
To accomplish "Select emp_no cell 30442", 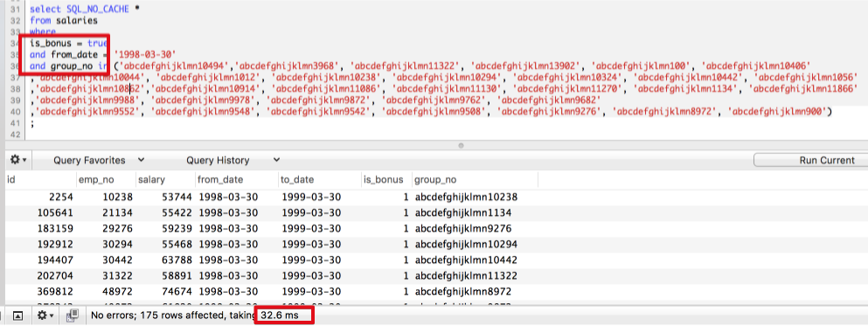I will 117,260.
